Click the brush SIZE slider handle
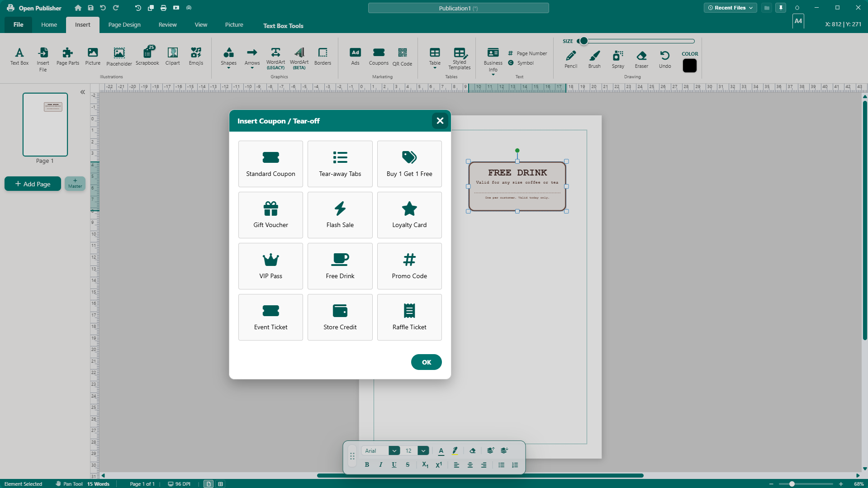868x488 pixels. (583, 41)
